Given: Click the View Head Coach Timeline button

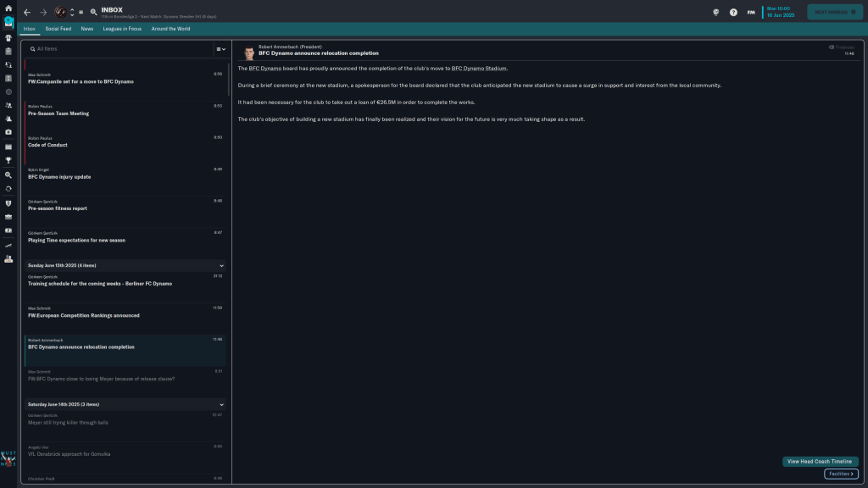Looking at the screenshot, I should pos(820,462).
